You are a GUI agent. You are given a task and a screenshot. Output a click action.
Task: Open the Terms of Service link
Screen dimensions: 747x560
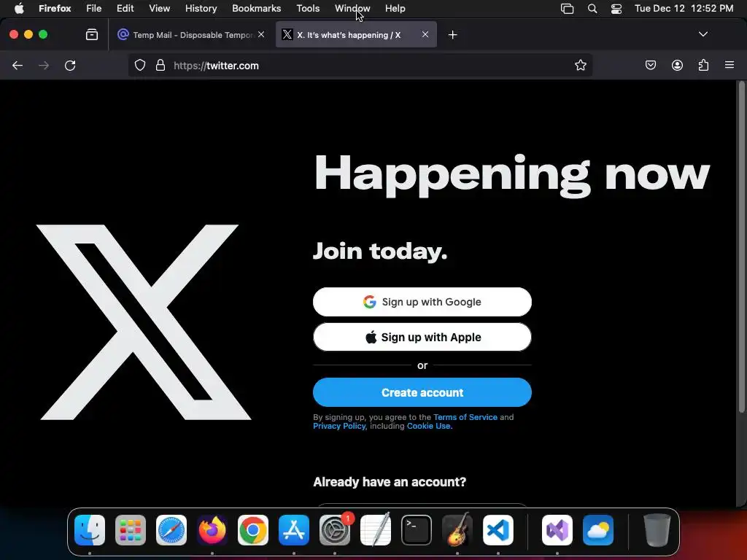[465, 417]
